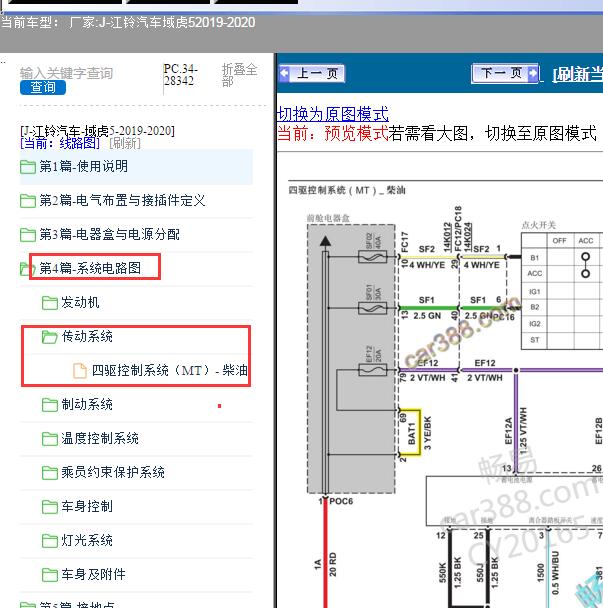Focus the 输入关键字查询 keyword search field

pos(66,73)
